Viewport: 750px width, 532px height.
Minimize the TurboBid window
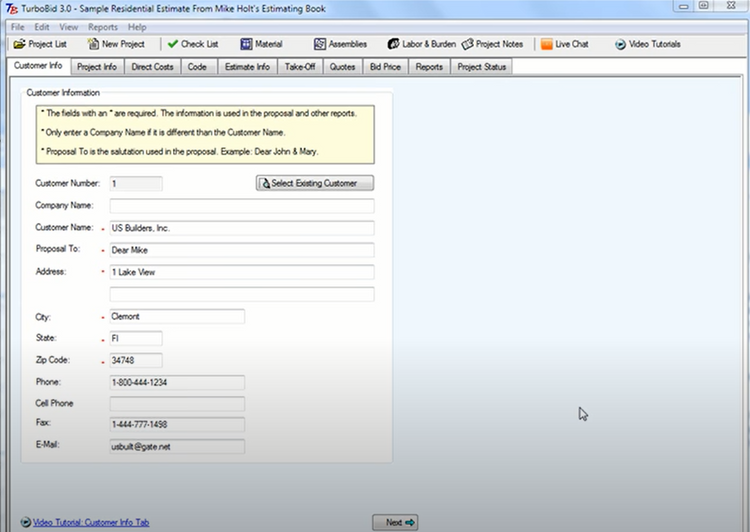[684, 6]
